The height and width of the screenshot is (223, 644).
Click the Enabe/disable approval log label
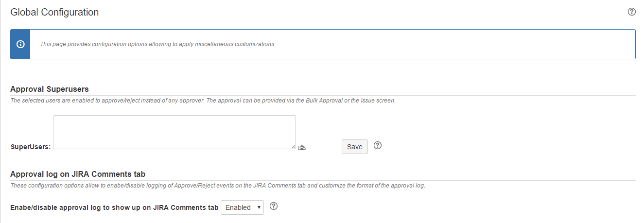point(114,207)
